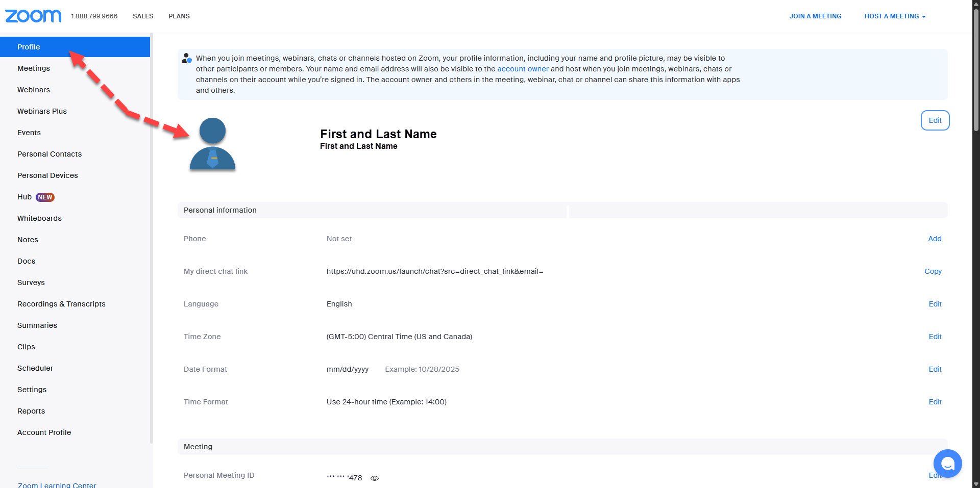
Task: Open Meetings in the sidebar
Action: pyautogui.click(x=34, y=68)
